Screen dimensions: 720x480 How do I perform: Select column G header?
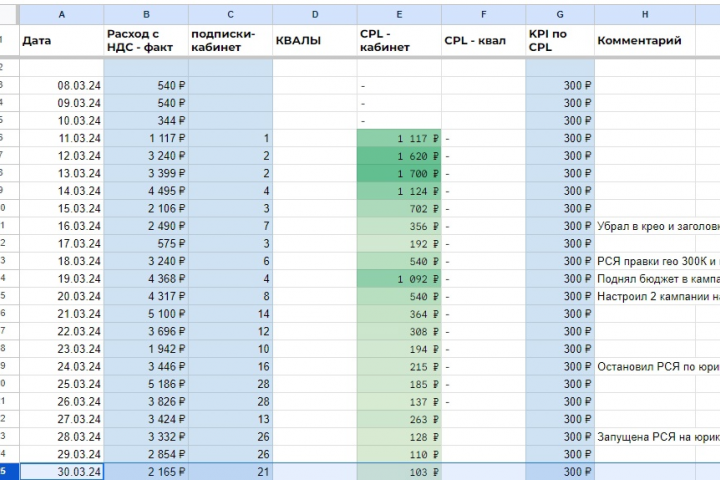tap(560, 14)
